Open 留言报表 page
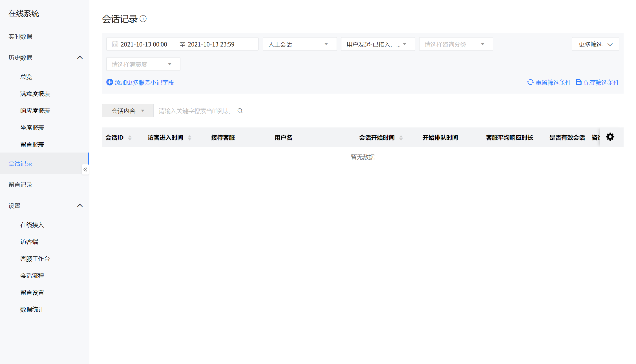The image size is (636, 364). coord(32,144)
